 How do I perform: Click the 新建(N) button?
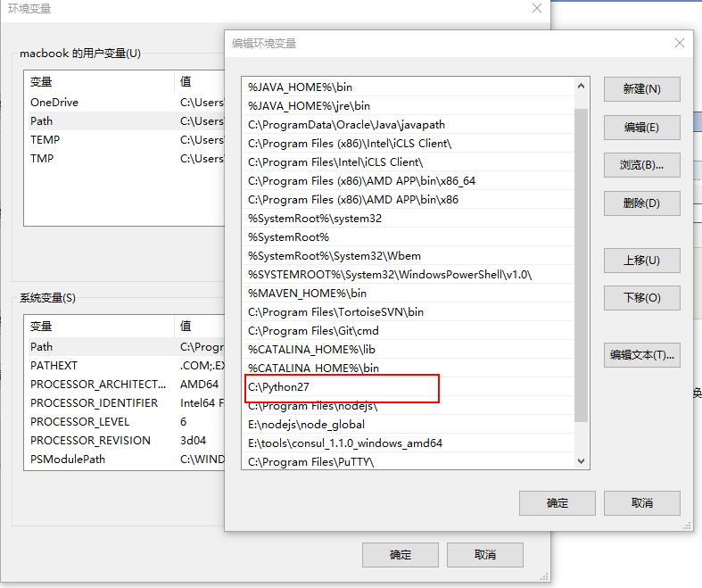(641, 89)
